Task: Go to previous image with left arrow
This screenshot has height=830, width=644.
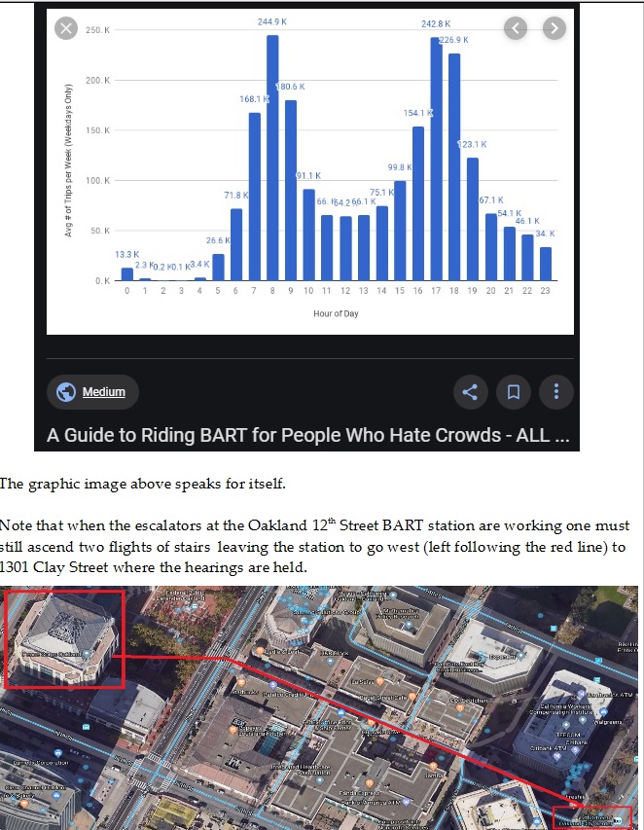Action: click(x=516, y=28)
